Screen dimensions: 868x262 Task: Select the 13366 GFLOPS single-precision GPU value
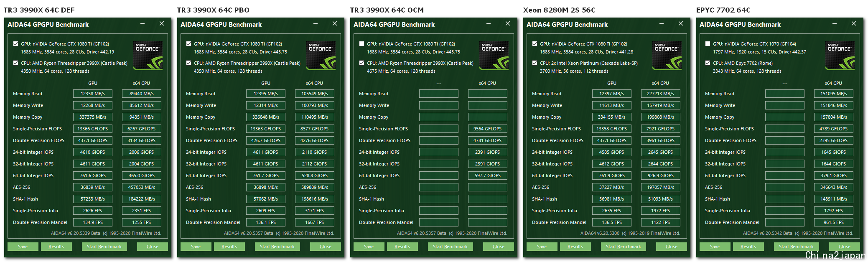click(93, 129)
